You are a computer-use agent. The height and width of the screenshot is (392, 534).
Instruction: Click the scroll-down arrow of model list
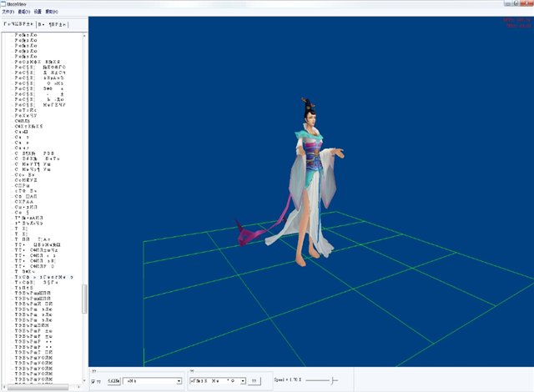click(x=84, y=381)
